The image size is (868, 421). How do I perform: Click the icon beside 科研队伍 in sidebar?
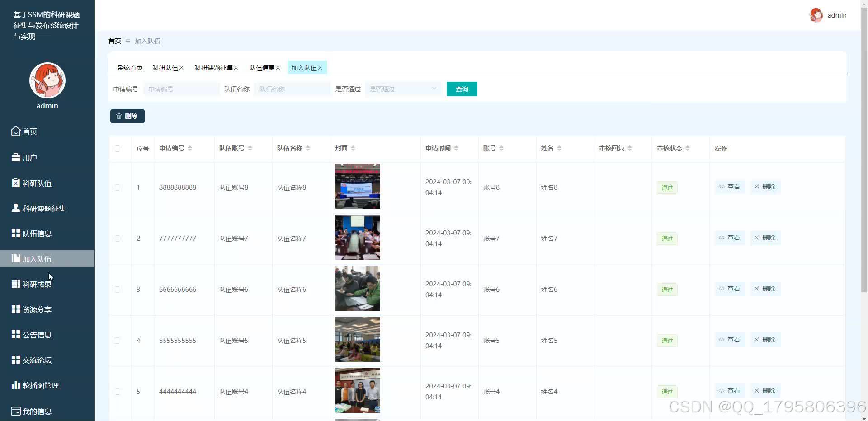point(16,182)
